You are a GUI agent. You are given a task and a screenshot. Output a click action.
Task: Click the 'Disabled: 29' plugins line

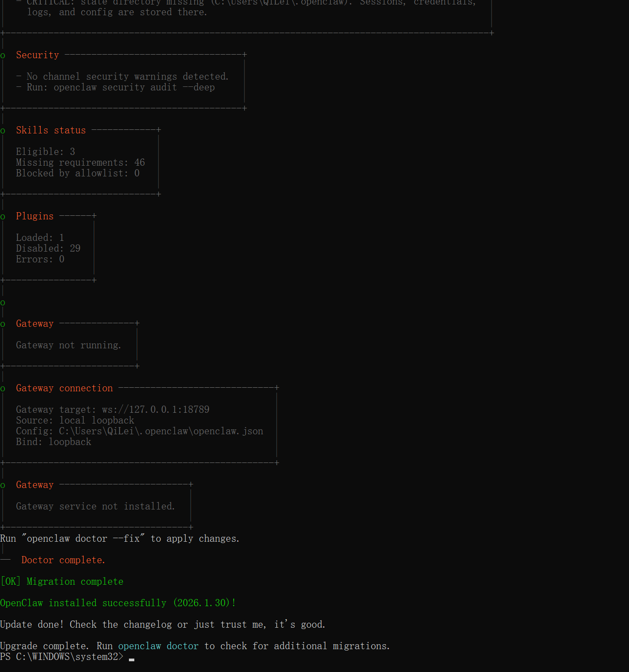48,248
